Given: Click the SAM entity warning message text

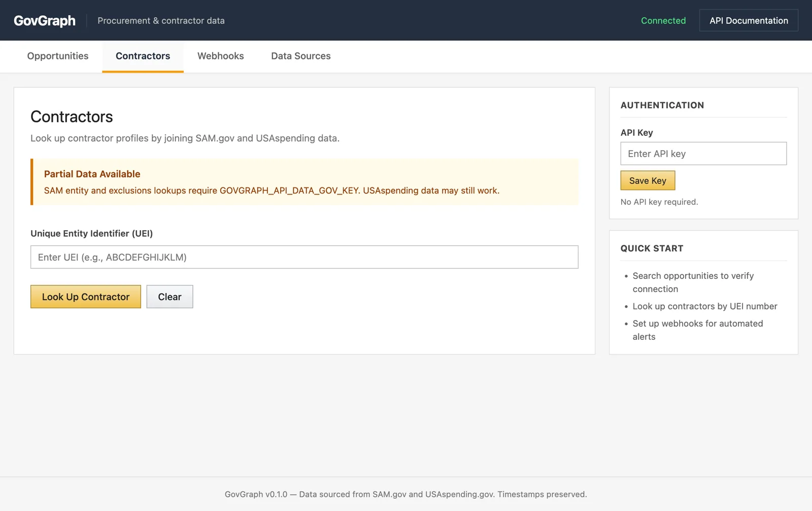Looking at the screenshot, I should click(272, 190).
